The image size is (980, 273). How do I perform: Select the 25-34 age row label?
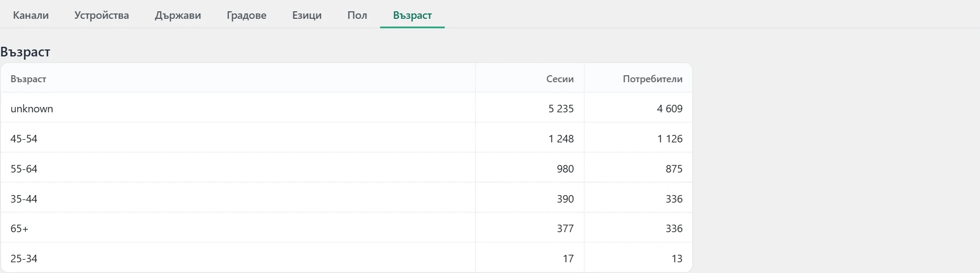click(x=24, y=258)
